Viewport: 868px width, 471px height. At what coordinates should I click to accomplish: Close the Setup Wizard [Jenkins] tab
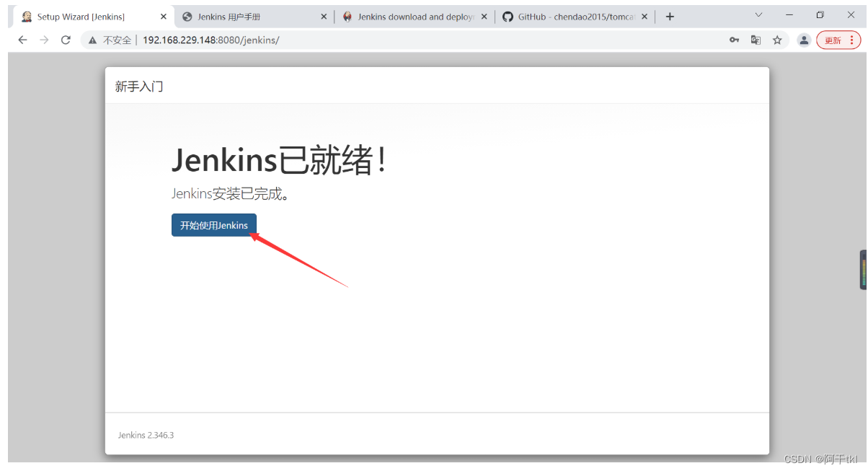[x=163, y=17]
